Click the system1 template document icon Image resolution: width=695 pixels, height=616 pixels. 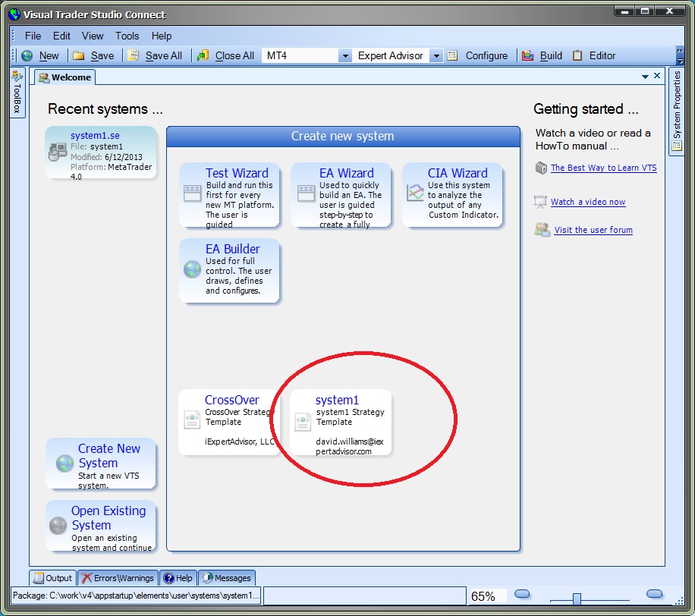(x=303, y=422)
